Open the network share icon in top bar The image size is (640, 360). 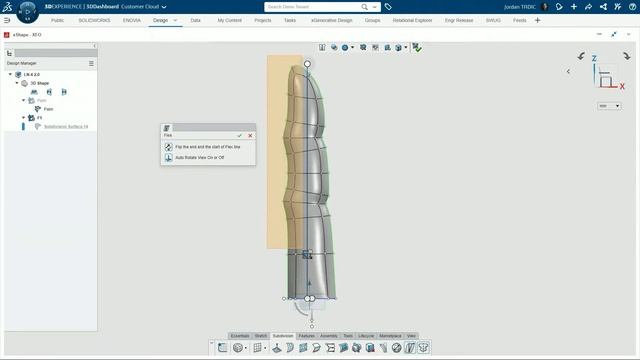(603, 7)
